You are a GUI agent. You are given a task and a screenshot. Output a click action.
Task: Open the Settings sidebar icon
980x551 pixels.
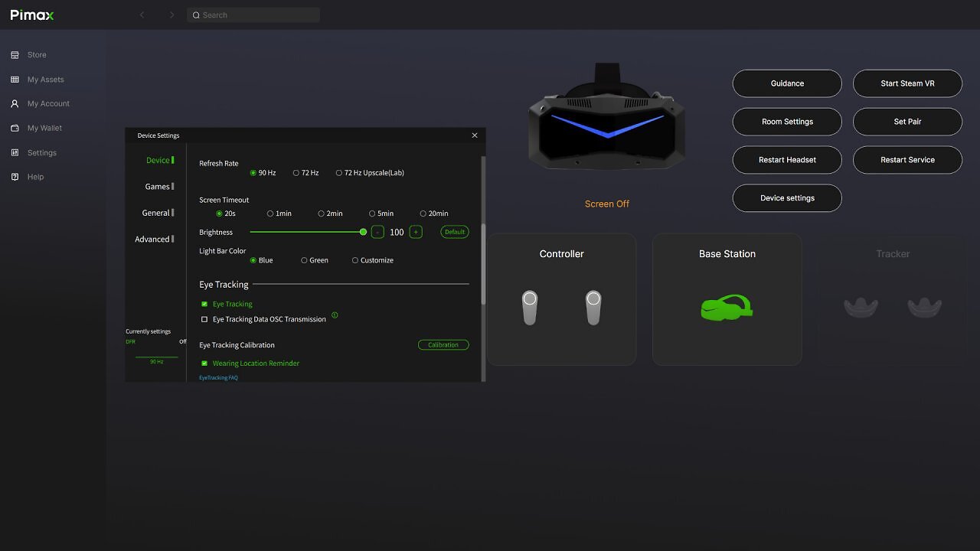(x=15, y=152)
